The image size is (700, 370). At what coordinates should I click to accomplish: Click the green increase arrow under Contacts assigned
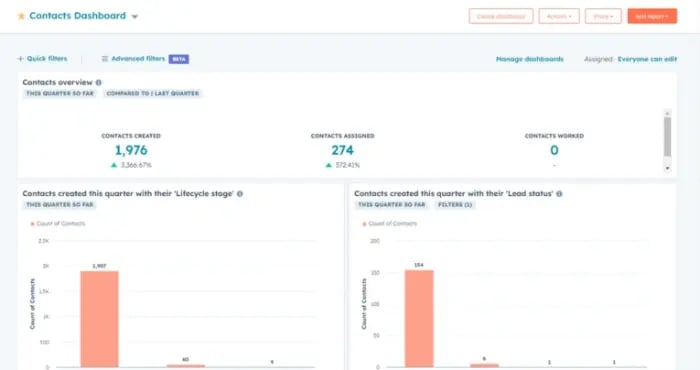[x=329, y=165]
